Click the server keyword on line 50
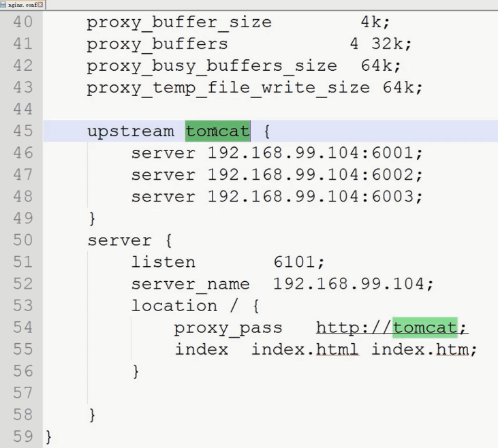Image resolution: width=498 pixels, height=448 pixels. (x=120, y=240)
